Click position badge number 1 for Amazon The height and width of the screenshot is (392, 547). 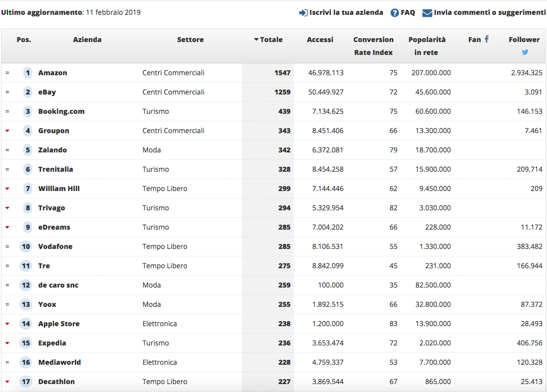(28, 73)
